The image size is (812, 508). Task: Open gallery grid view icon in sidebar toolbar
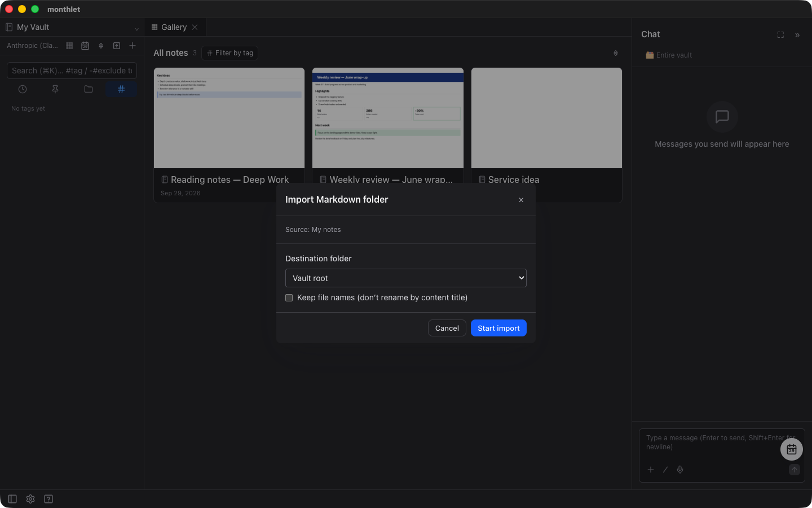pos(69,46)
